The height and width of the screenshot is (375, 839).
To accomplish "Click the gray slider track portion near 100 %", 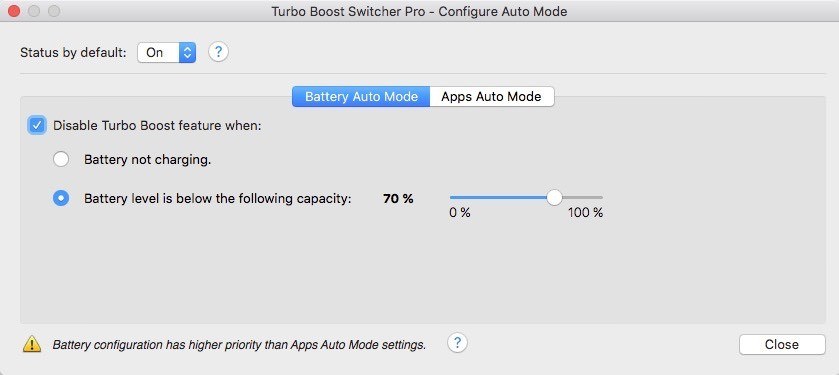I will pos(583,197).
